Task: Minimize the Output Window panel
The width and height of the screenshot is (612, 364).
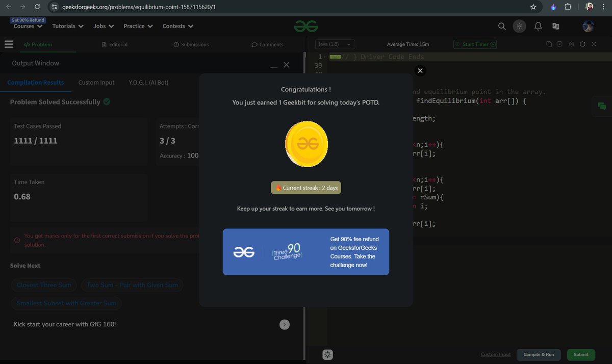Action: pyautogui.click(x=274, y=67)
